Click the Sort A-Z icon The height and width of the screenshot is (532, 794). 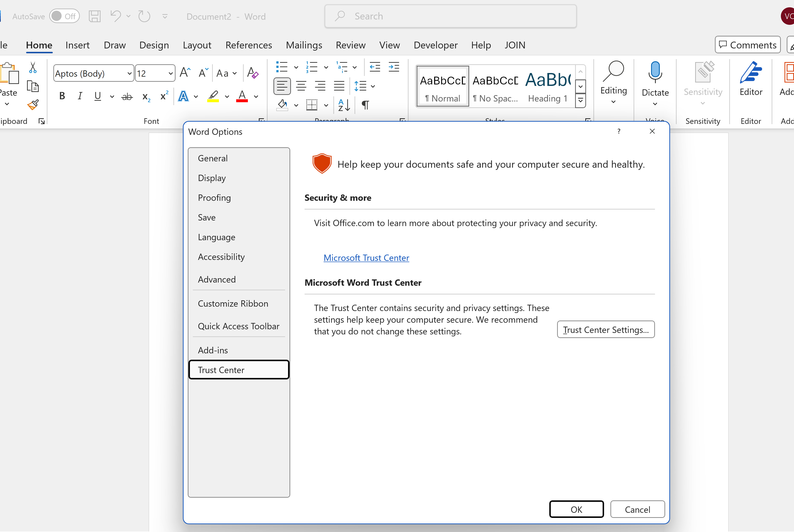click(344, 105)
